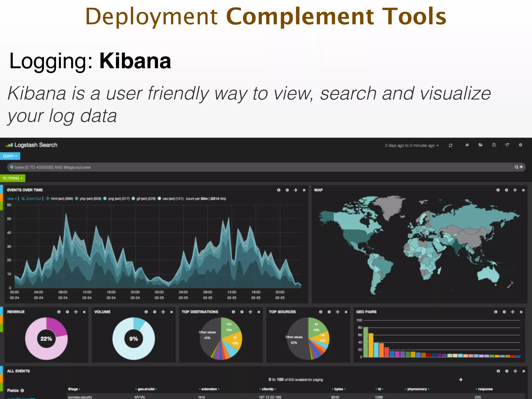
Task: Close the Volume panel
Action: pos(171,312)
